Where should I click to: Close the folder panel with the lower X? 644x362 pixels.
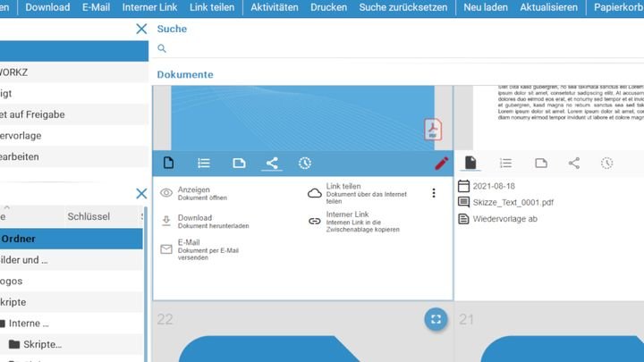click(141, 193)
